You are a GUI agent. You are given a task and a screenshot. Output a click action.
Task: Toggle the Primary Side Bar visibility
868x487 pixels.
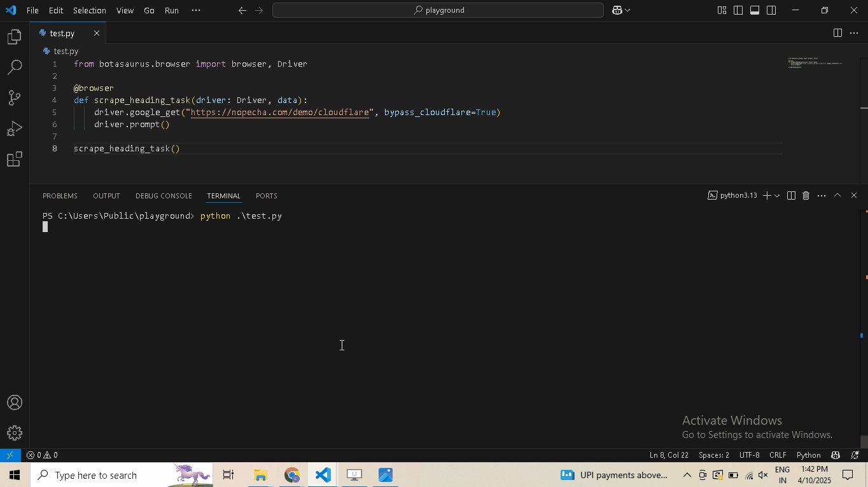point(738,10)
